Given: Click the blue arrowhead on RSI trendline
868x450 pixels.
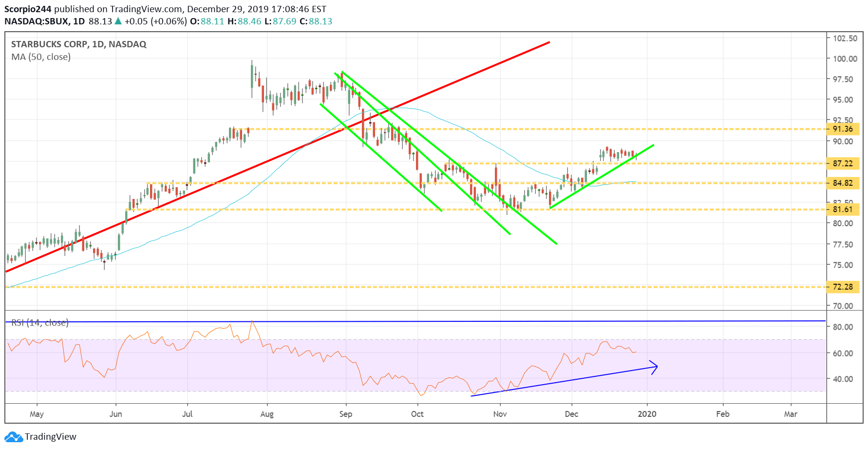Looking at the screenshot, I should (x=654, y=367).
